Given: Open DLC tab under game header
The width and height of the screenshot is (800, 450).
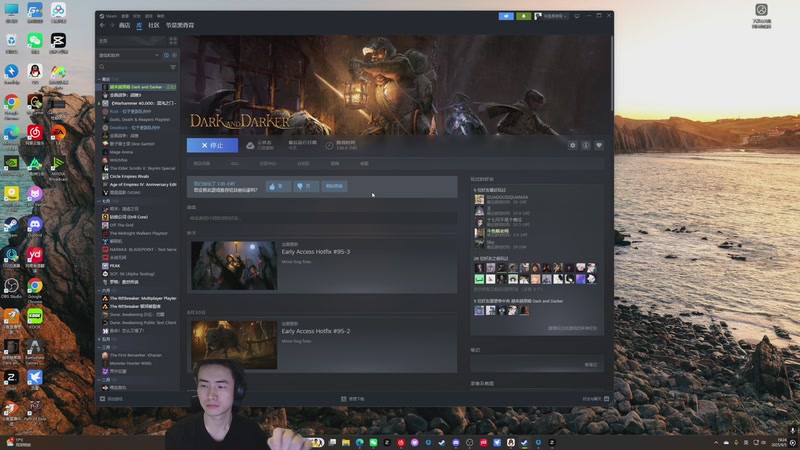Looking at the screenshot, I should 235,164.
